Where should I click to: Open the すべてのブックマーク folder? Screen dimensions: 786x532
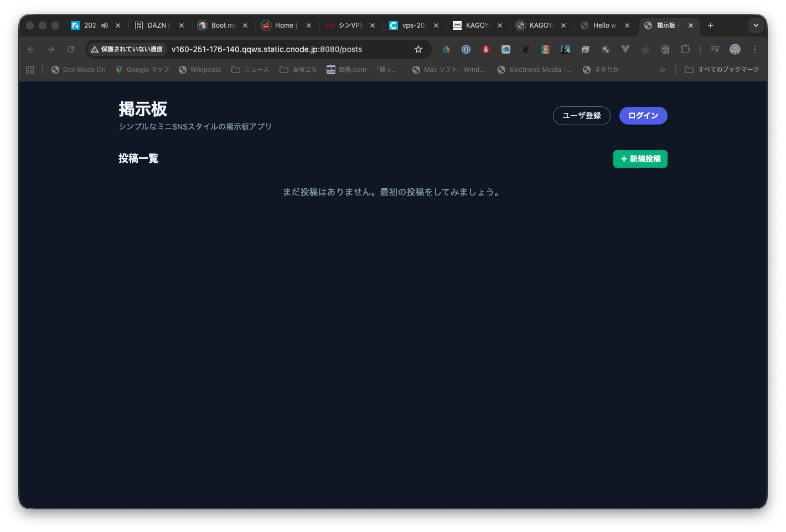click(722, 70)
